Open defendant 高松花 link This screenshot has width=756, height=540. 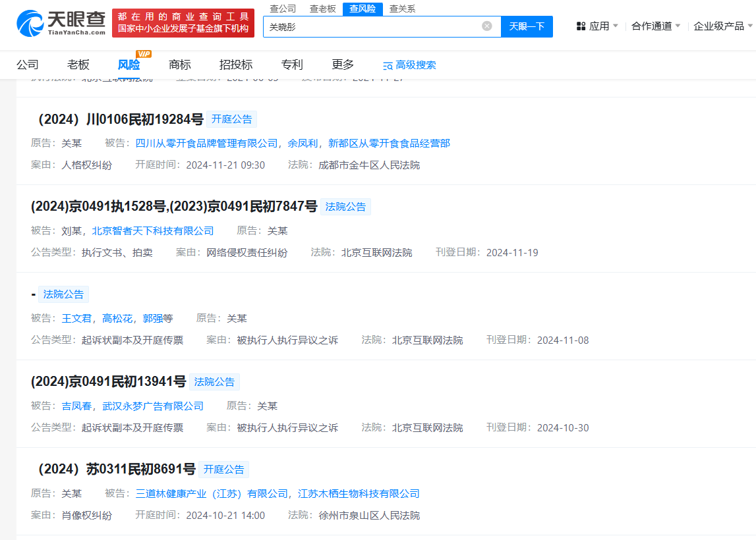pos(117,319)
